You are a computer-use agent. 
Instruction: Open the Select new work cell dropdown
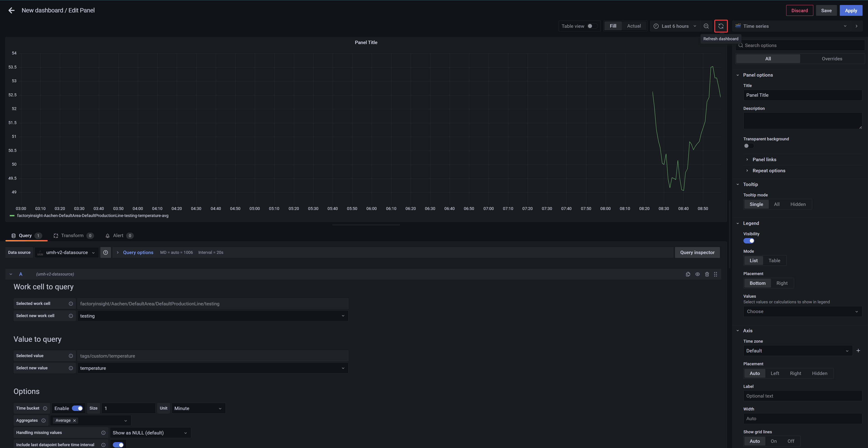[x=213, y=316]
